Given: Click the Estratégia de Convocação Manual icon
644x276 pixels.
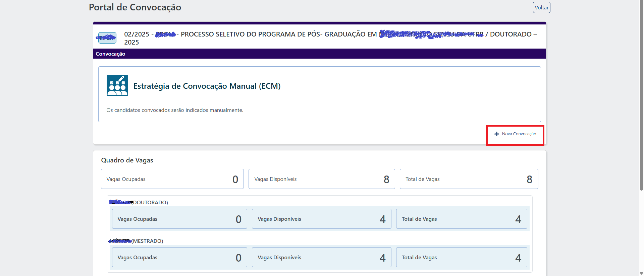Looking at the screenshot, I should (117, 85).
